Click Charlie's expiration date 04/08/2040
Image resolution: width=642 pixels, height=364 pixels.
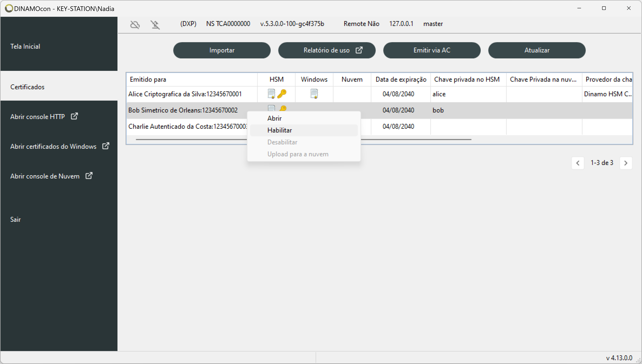(x=398, y=127)
